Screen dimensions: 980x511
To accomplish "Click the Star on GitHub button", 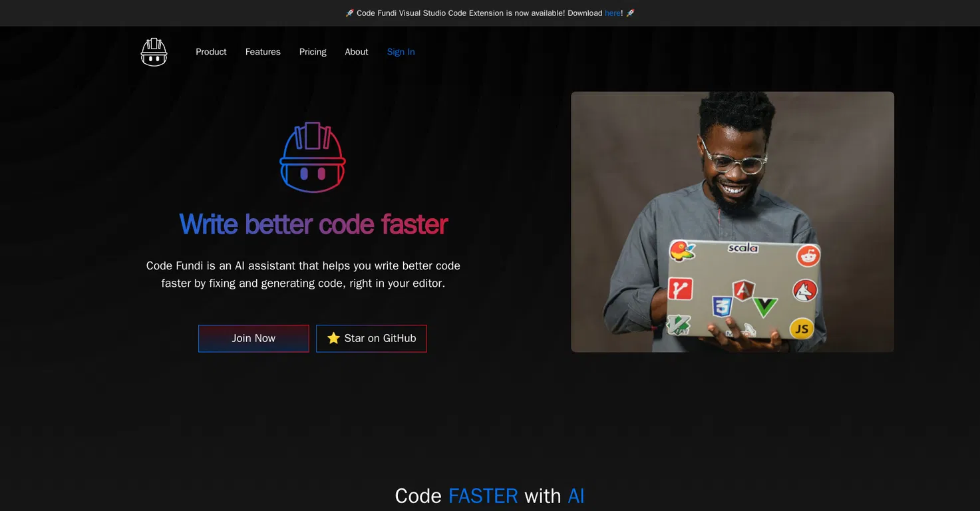I will (x=371, y=339).
